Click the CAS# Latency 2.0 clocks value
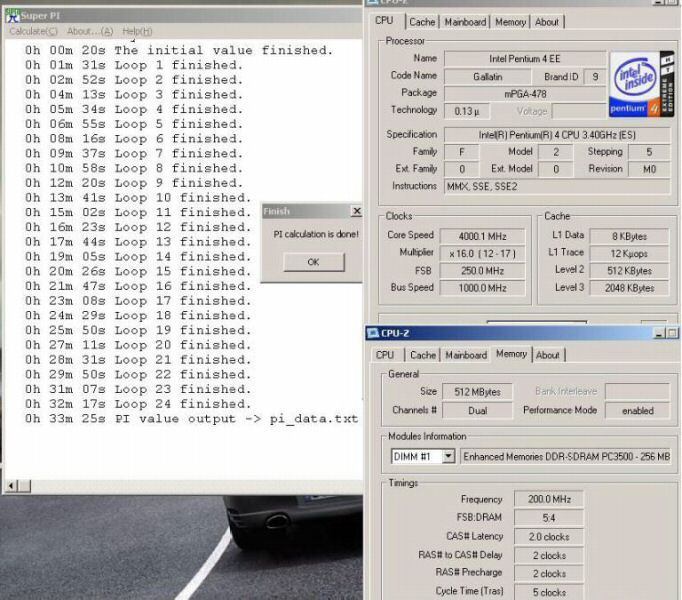This screenshot has height=600, width=682. [549, 537]
